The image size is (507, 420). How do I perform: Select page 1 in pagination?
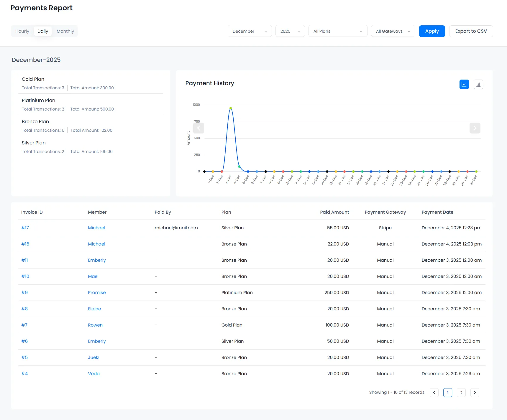click(x=447, y=393)
